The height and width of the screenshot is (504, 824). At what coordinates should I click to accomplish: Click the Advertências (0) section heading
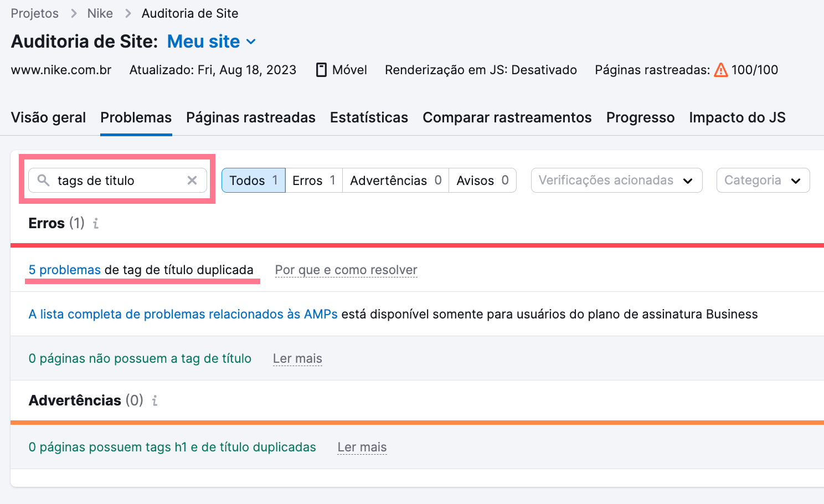coord(86,400)
